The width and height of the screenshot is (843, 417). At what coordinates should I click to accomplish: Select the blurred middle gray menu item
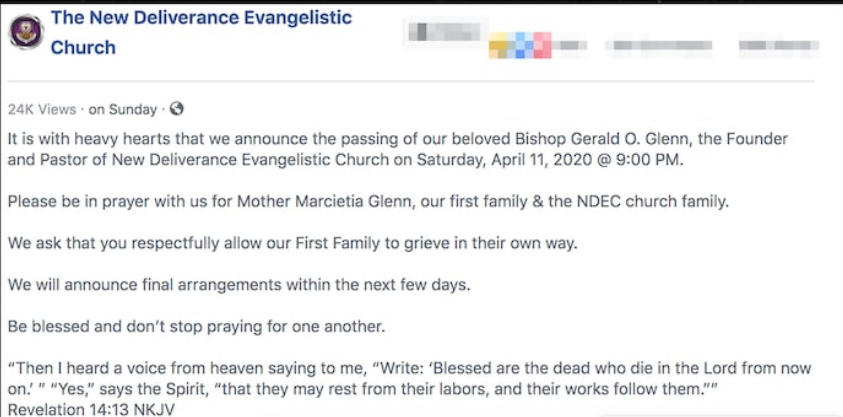coord(660,46)
